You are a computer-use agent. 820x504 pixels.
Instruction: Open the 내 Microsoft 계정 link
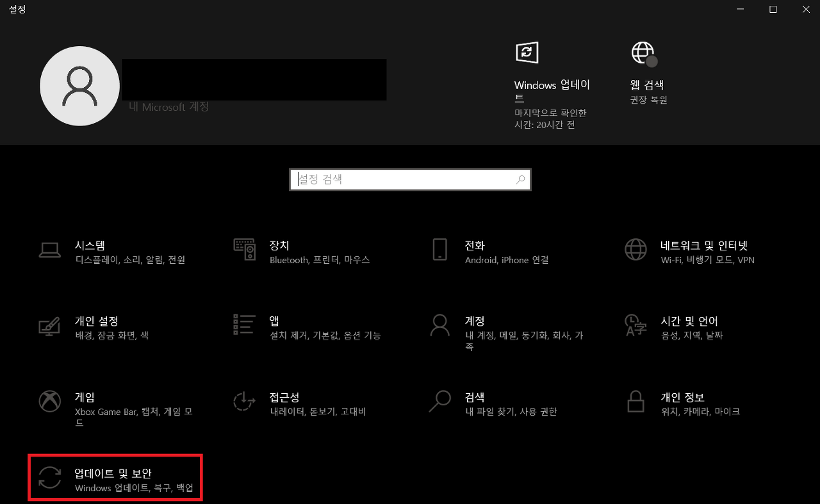pyautogui.click(x=168, y=107)
